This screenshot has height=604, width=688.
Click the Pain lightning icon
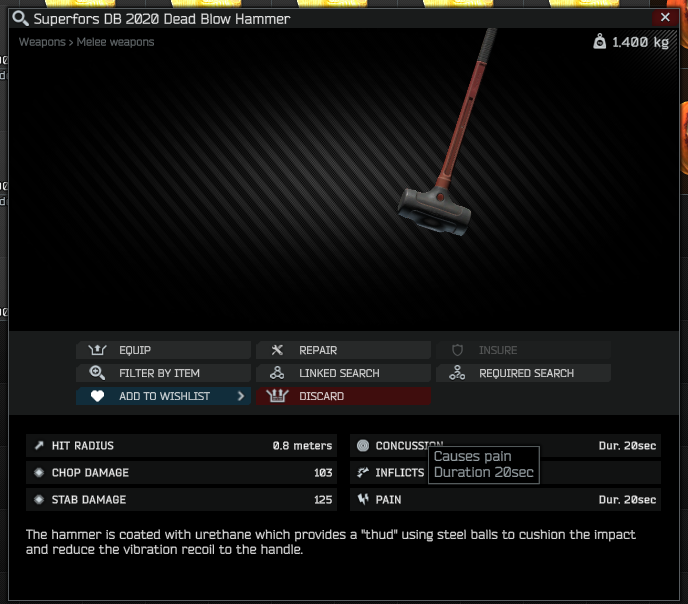click(x=363, y=499)
